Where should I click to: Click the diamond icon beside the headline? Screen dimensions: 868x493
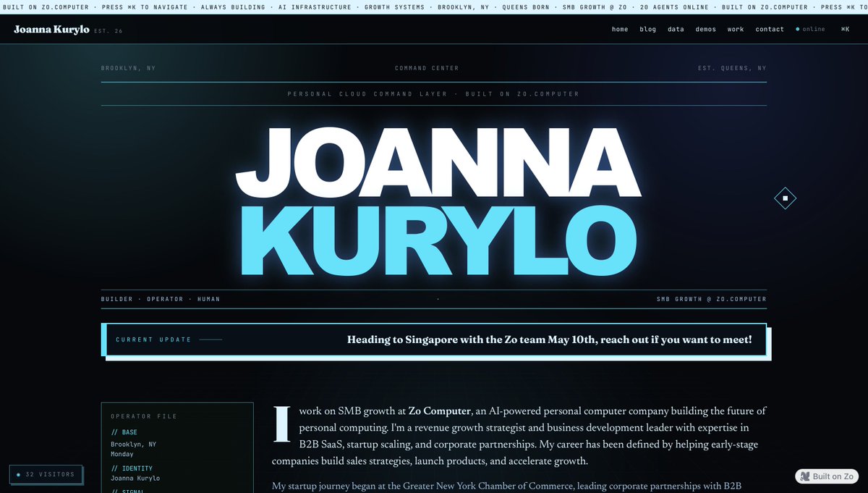click(785, 198)
